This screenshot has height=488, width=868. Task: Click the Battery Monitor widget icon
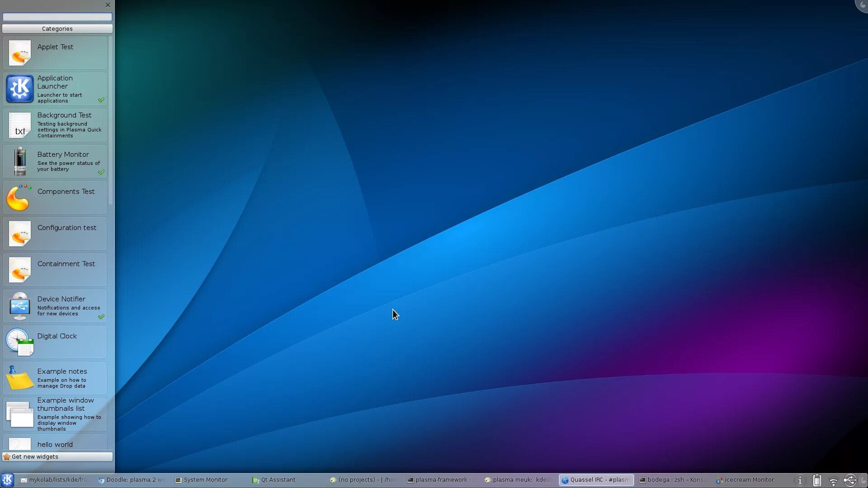pyautogui.click(x=19, y=161)
